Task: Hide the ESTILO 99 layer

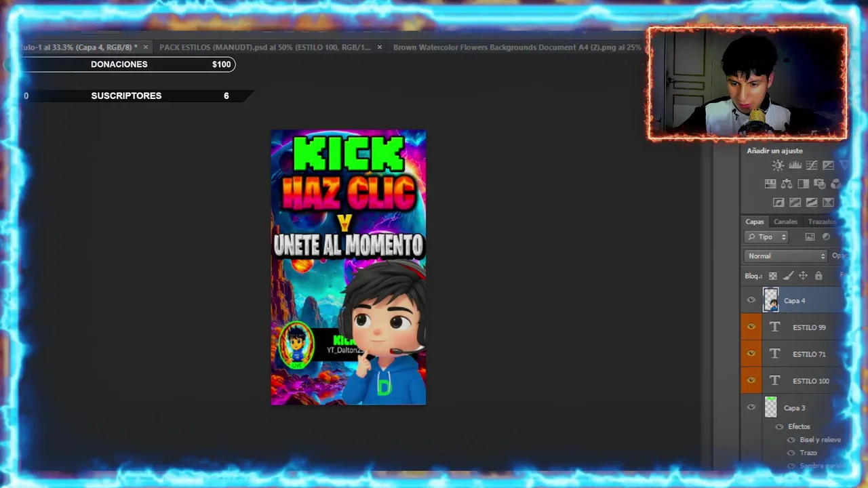Action: point(751,327)
